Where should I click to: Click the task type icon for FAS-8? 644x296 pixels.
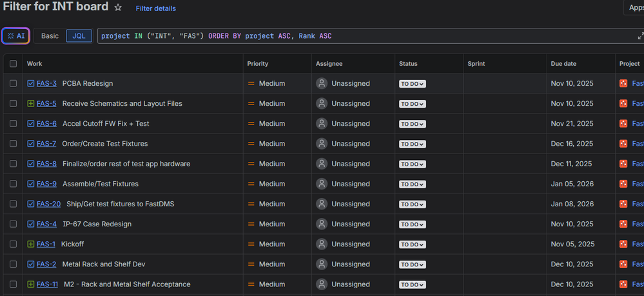(x=30, y=164)
